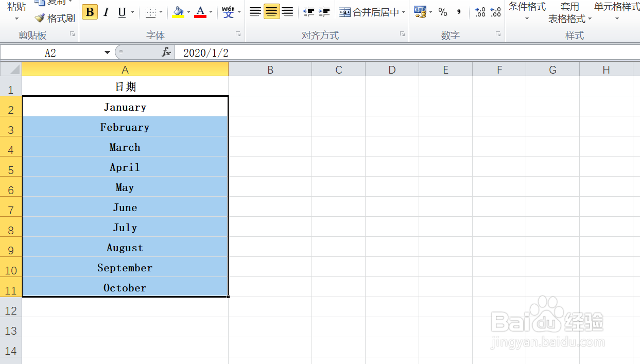Open Name Box dropdown arrow
The width and height of the screenshot is (640, 364).
pyautogui.click(x=107, y=53)
